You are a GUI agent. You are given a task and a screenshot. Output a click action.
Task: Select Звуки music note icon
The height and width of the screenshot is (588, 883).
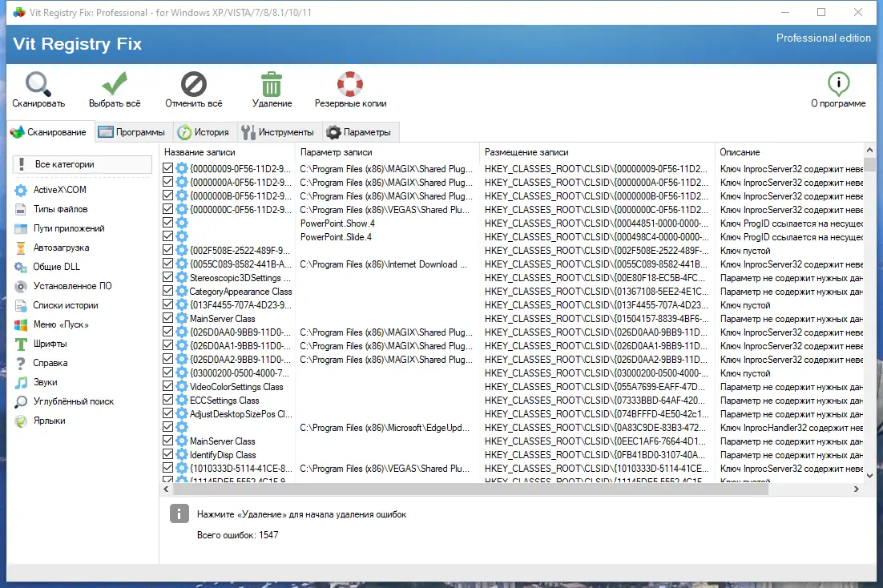21,382
